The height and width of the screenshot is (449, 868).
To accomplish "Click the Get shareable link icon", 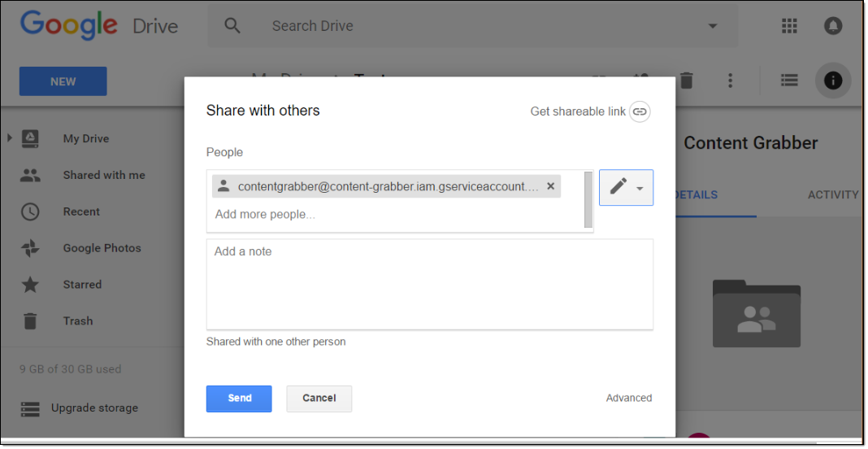I will (640, 111).
